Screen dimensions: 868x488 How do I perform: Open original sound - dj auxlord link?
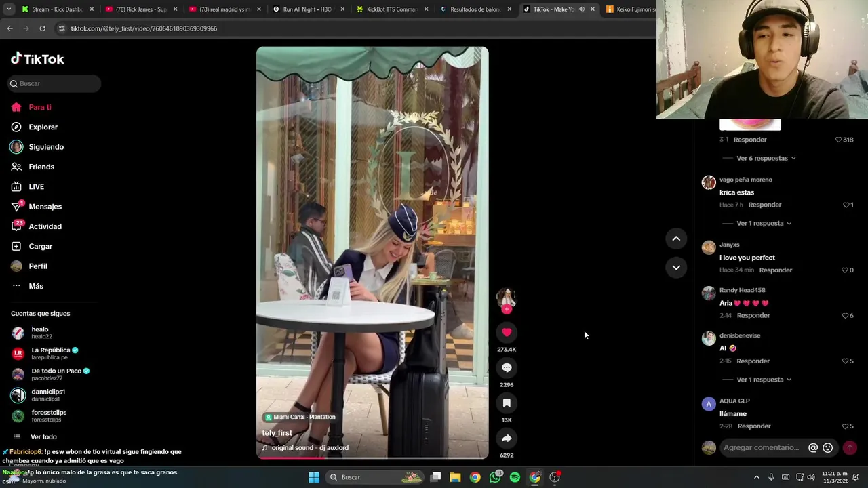tap(310, 448)
